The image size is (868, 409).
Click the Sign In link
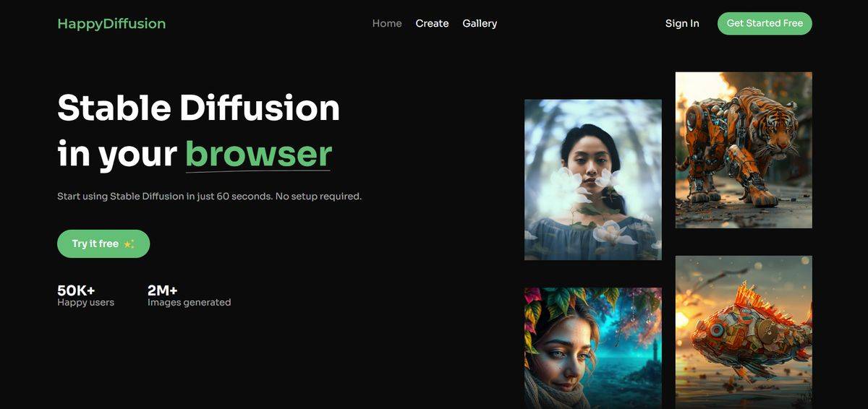[x=682, y=24]
